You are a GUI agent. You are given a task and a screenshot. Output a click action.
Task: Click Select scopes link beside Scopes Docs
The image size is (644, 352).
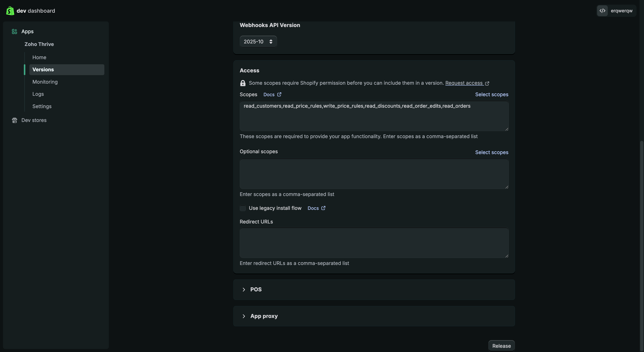coord(492,94)
